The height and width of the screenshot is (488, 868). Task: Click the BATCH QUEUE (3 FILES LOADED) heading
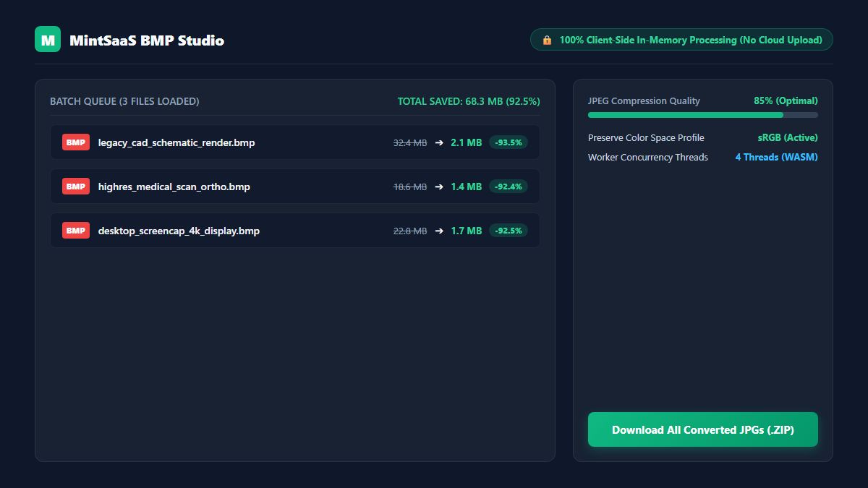click(x=124, y=101)
